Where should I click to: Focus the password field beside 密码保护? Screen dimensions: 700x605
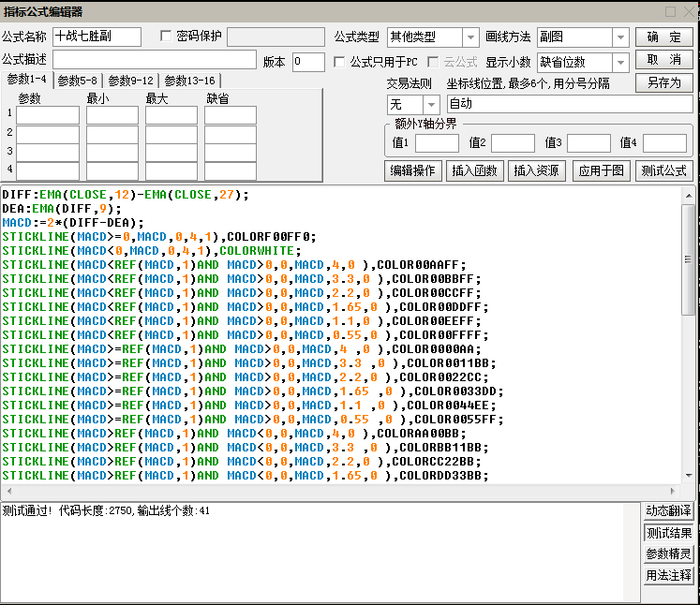coord(276,37)
